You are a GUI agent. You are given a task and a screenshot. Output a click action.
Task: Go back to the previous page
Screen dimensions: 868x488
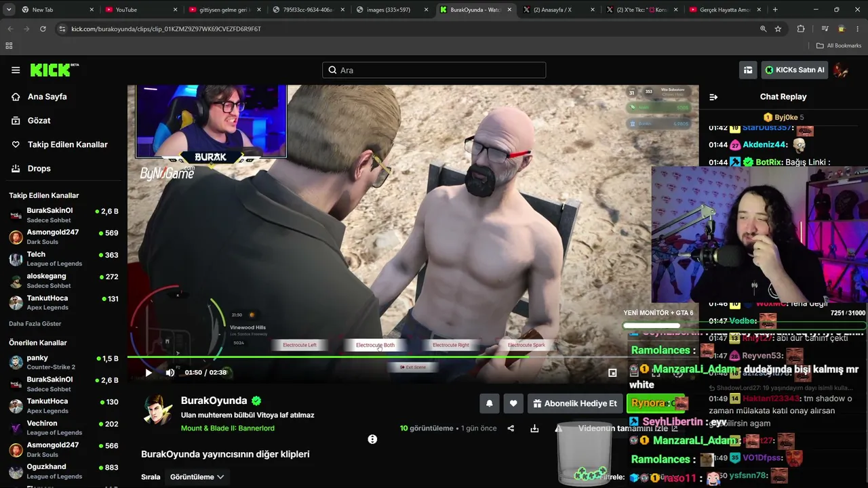(10, 29)
